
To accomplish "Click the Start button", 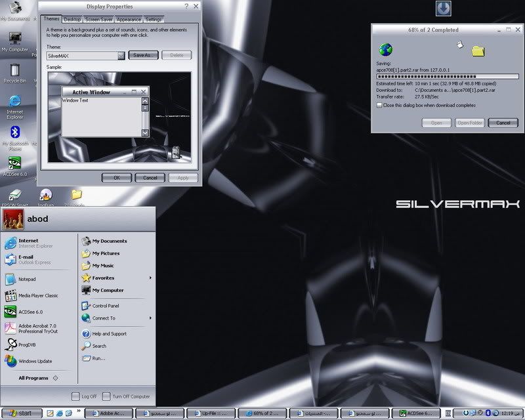I will point(22,413).
